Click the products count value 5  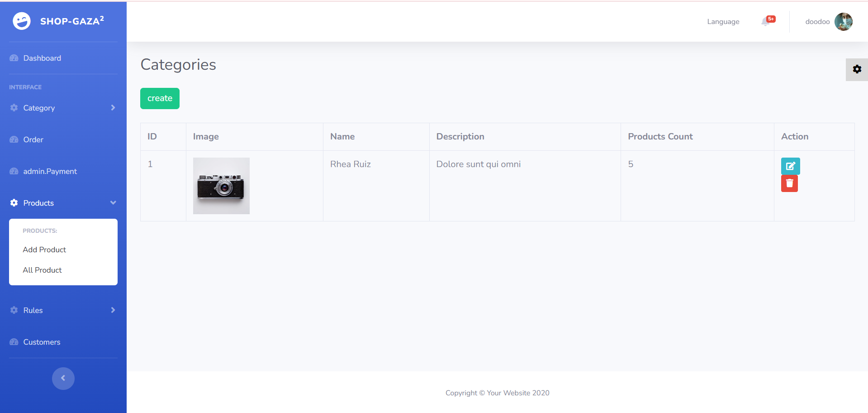click(631, 164)
